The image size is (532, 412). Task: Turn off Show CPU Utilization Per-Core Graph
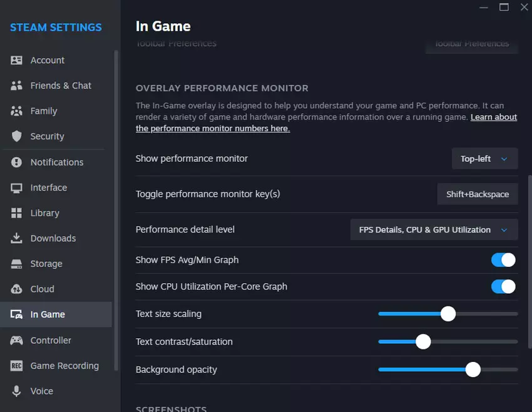(503, 286)
